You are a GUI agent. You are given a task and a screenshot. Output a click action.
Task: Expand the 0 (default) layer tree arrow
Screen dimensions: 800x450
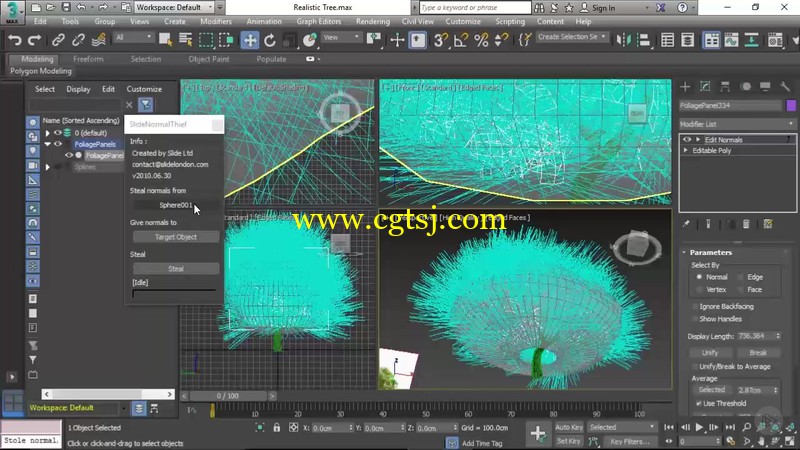click(x=47, y=133)
